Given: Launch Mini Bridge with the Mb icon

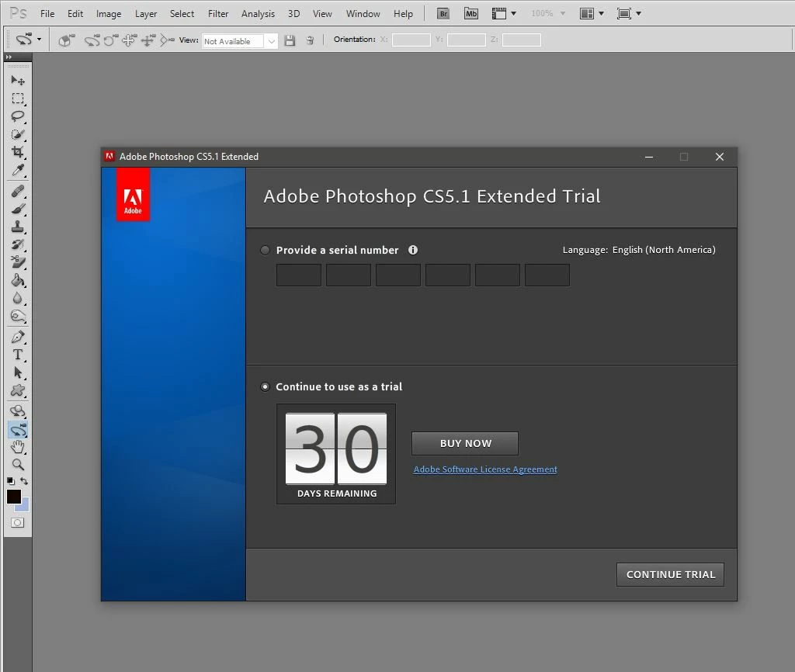Looking at the screenshot, I should 471,14.
